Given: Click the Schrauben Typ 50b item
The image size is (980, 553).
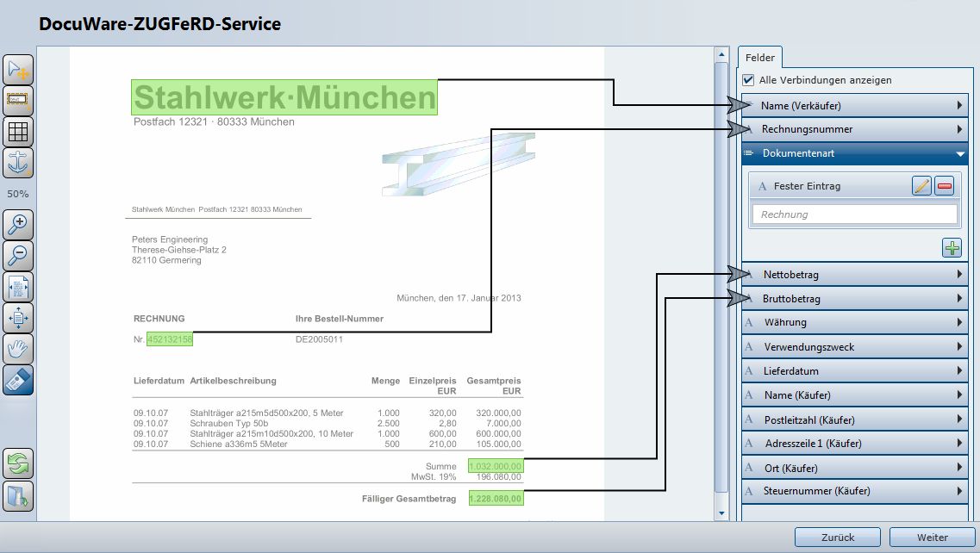Looking at the screenshot, I should [x=229, y=423].
